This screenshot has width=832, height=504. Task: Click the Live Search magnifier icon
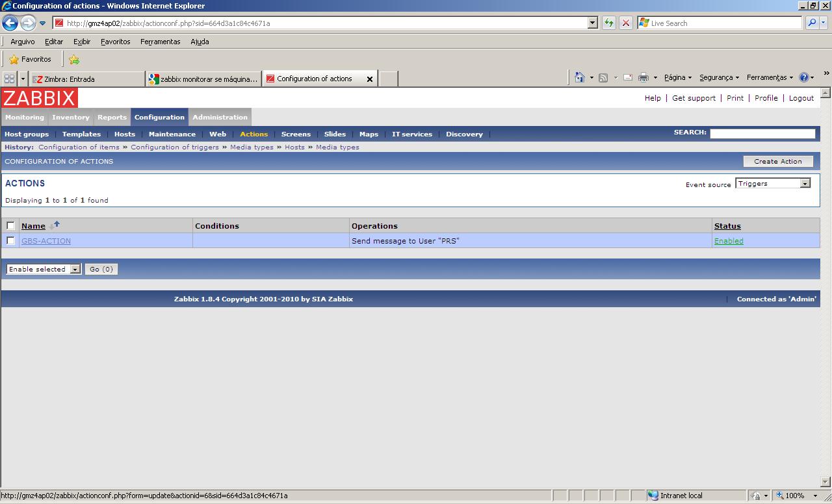click(812, 23)
